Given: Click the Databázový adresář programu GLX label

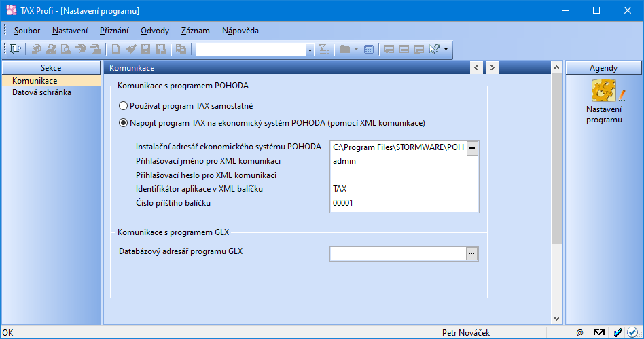Looking at the screenshot, I should [x=181, y=251].
